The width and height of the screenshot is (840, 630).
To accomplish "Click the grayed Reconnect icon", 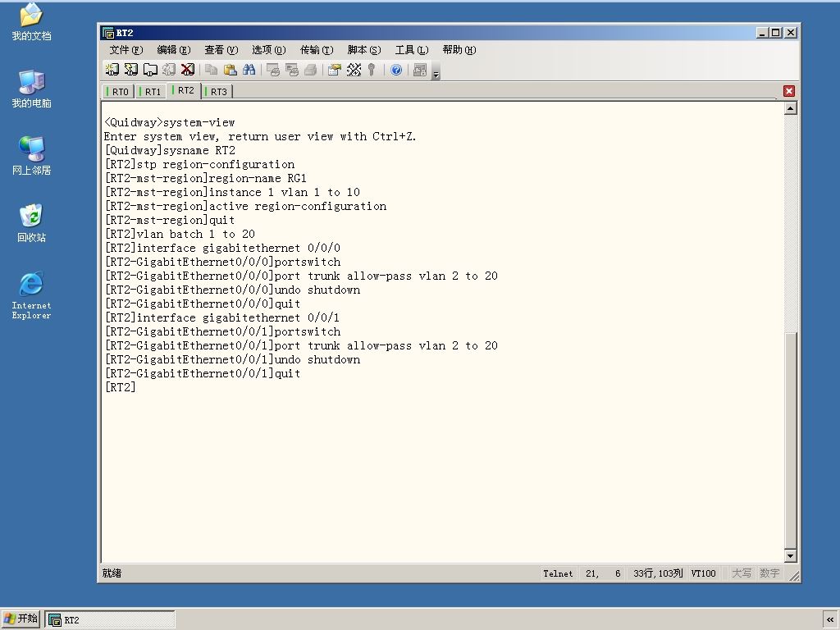I will point(169,70).
